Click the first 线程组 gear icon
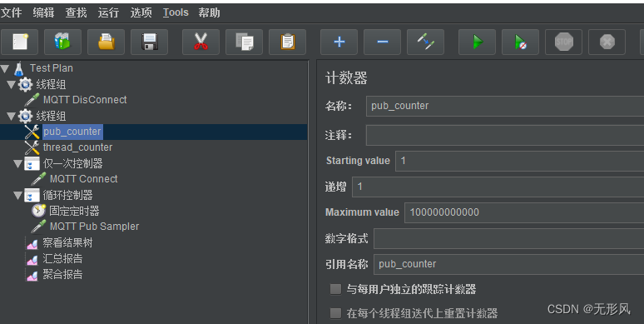 click(x=25, y=85)
